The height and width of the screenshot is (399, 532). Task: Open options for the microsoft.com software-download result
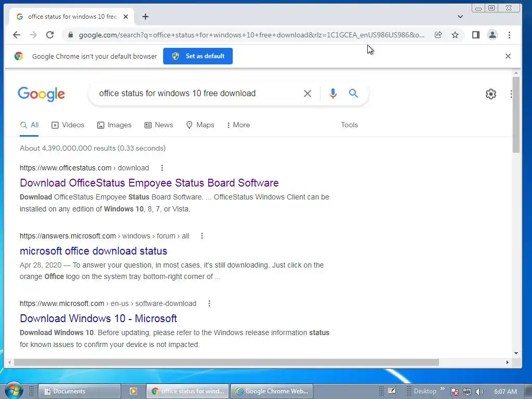pyautogui.click(x=209, y=303)
